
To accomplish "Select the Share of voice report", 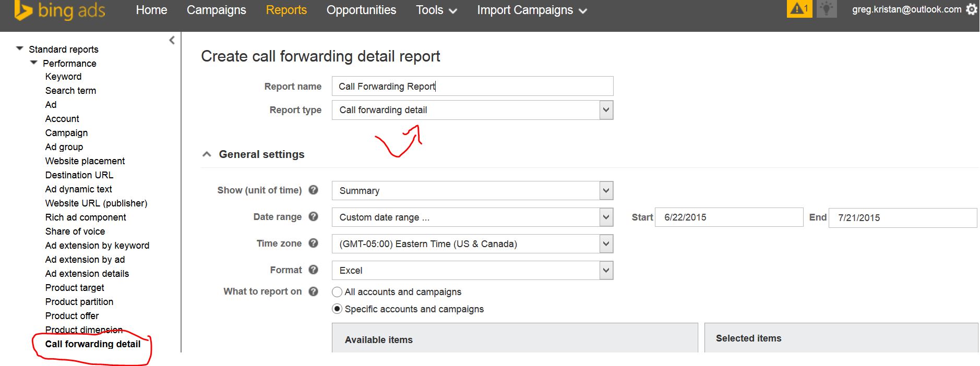I will 75,231.
